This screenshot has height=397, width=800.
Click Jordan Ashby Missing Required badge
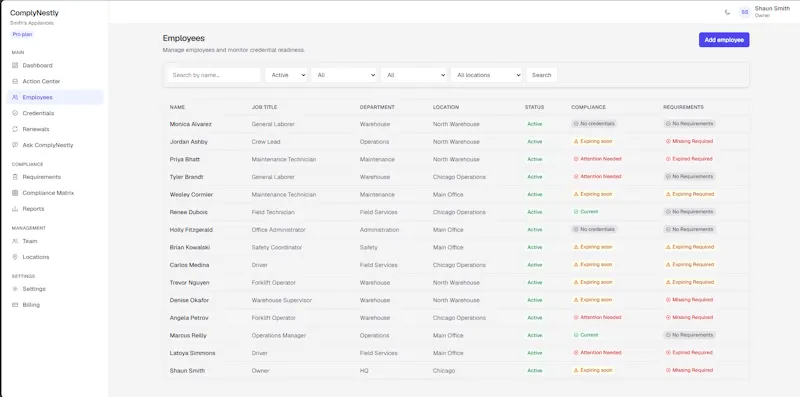pos(689,141)
